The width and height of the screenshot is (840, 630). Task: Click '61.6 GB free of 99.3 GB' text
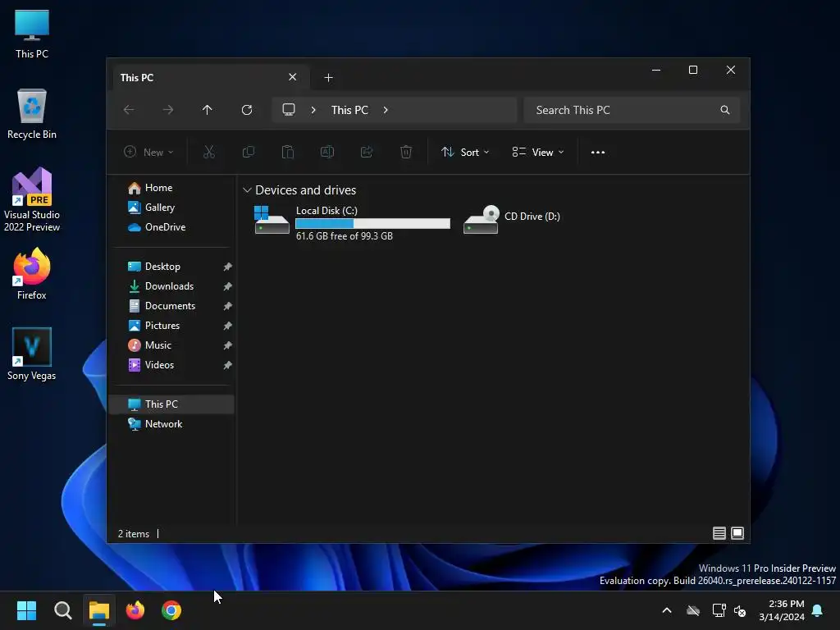click(x=345, y=235)
